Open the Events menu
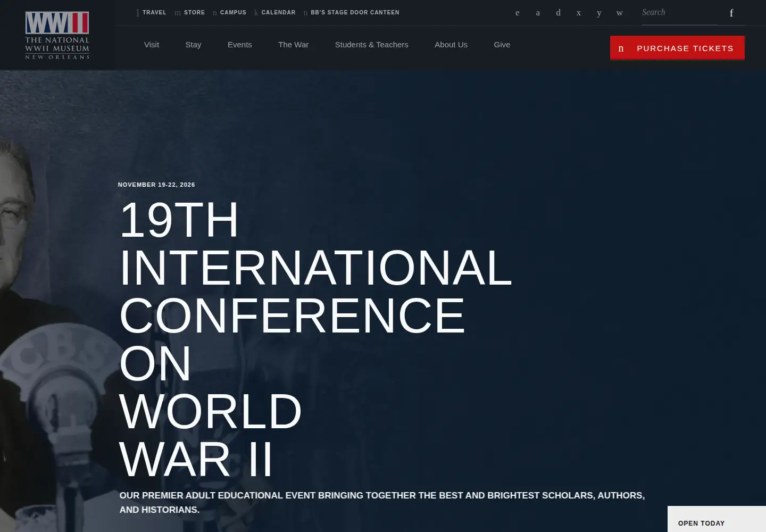The image size is (766, 532). [x=240, y=45]
